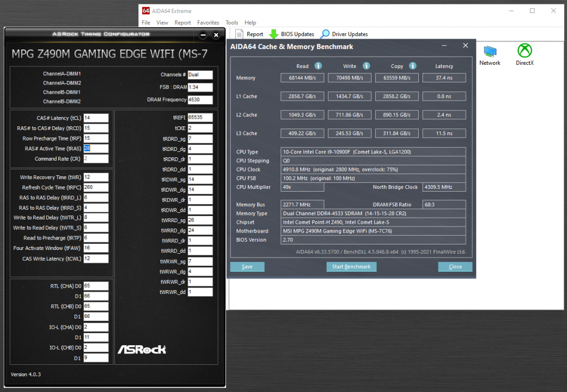
Task: Open the Report toolbar icon in AIDA64
Action: click(239, 34)
